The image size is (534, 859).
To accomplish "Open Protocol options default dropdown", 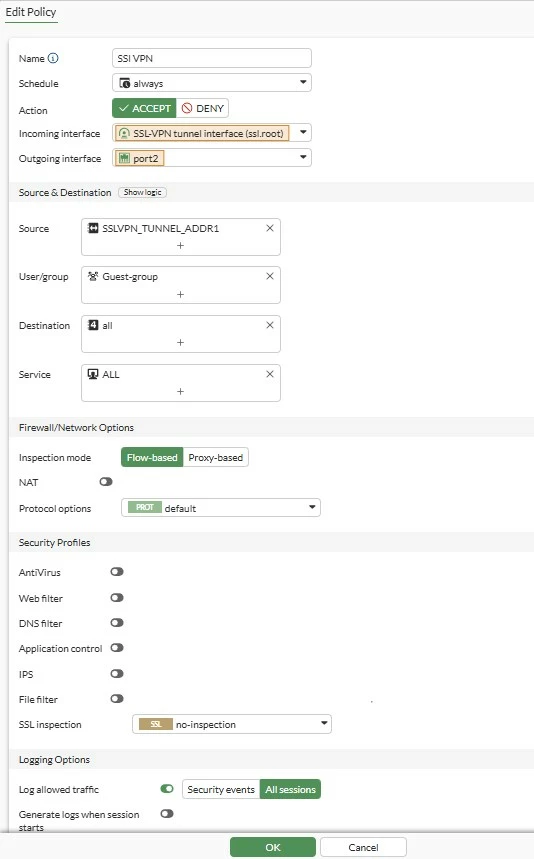I will (221, 508).
